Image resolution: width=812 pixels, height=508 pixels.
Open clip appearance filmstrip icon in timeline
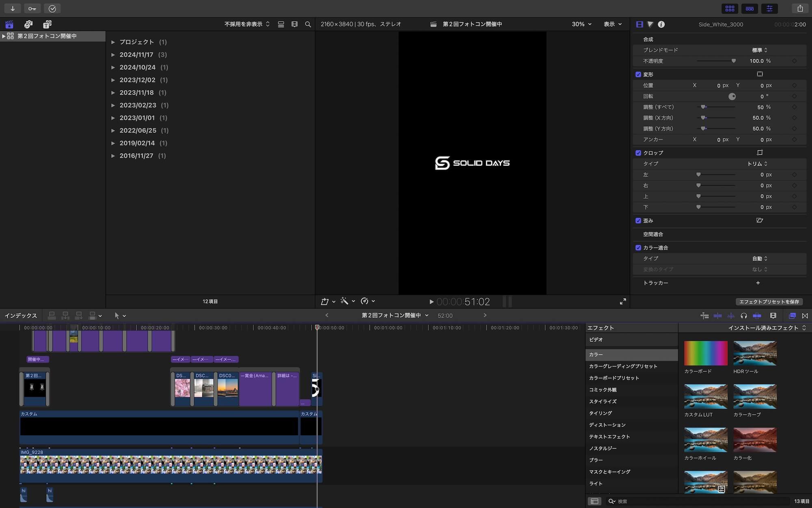click(773, 316)
